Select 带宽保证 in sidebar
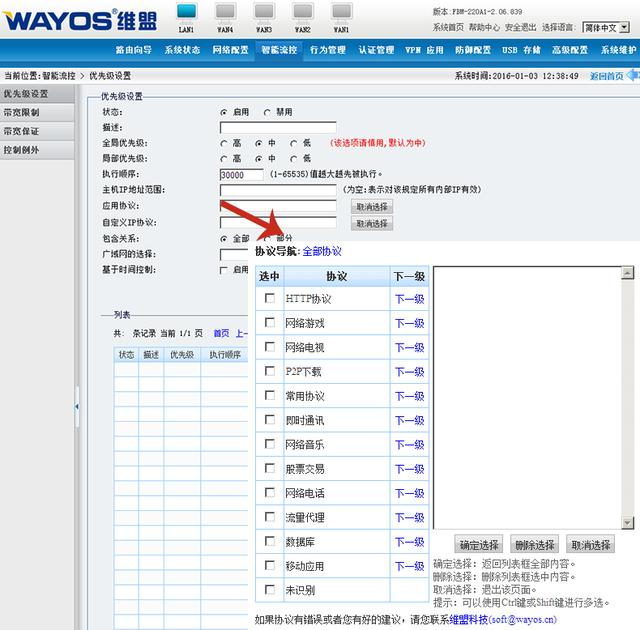 pos(37,131)
